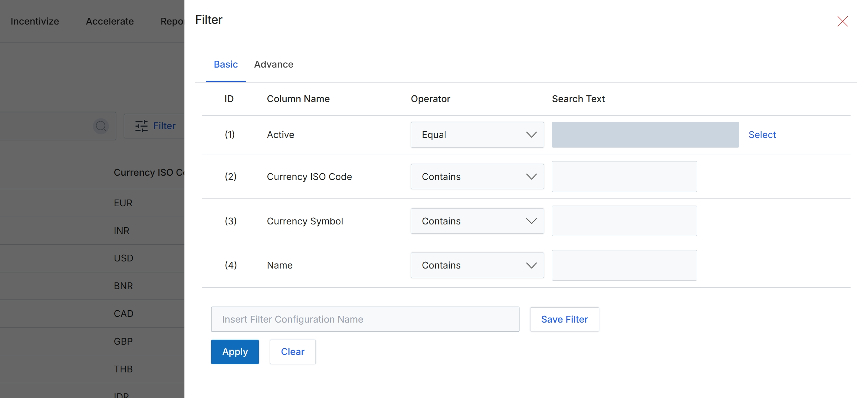Image resolution: width=868 pixels, height=398 pixels.
Task: Open the Accelerate menu
Action: tap(110, 21)
